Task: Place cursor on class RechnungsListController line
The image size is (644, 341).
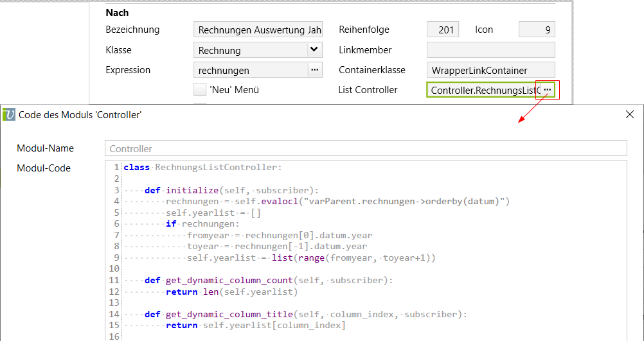Action: click(x=202, y=168)
